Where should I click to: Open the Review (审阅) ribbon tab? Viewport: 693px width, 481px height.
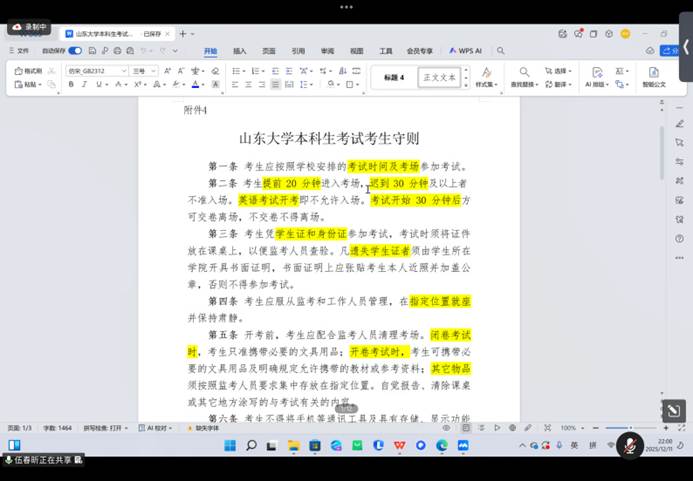coord(327,50)
